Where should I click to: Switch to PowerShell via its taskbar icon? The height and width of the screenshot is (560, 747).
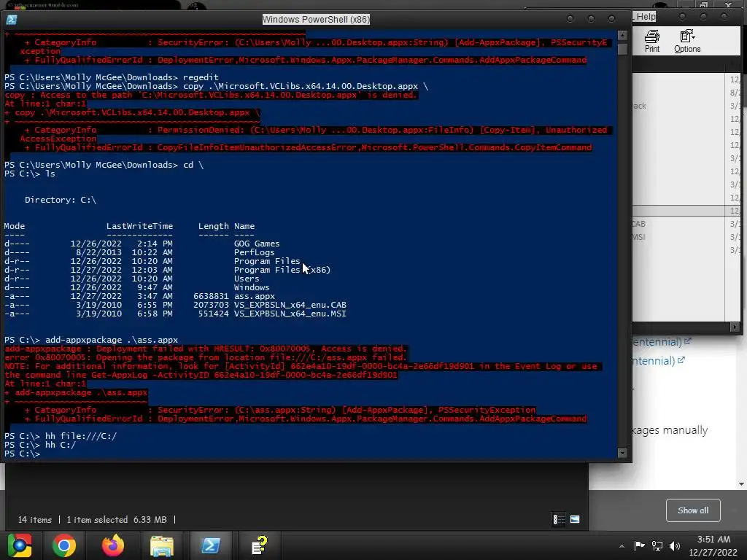point(211,545)
